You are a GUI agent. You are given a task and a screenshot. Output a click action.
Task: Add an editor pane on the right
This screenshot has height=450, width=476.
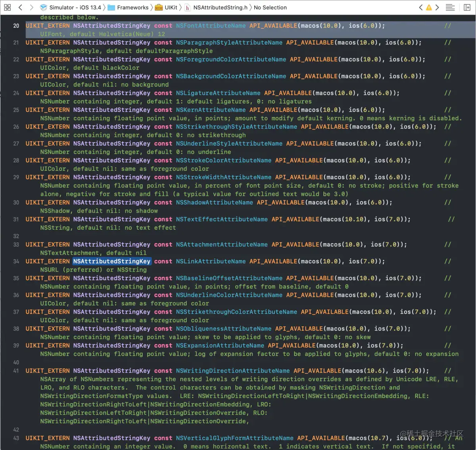point(467,7)
